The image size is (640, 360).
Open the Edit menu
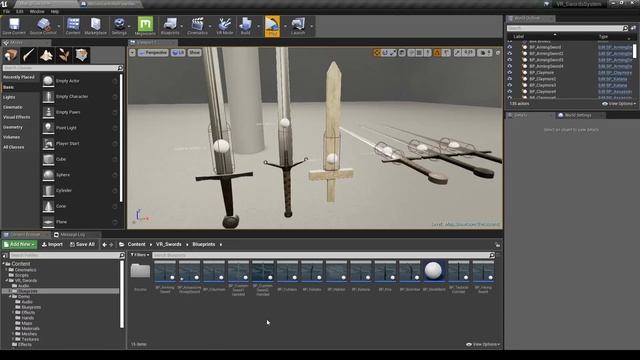coord(20,11)
